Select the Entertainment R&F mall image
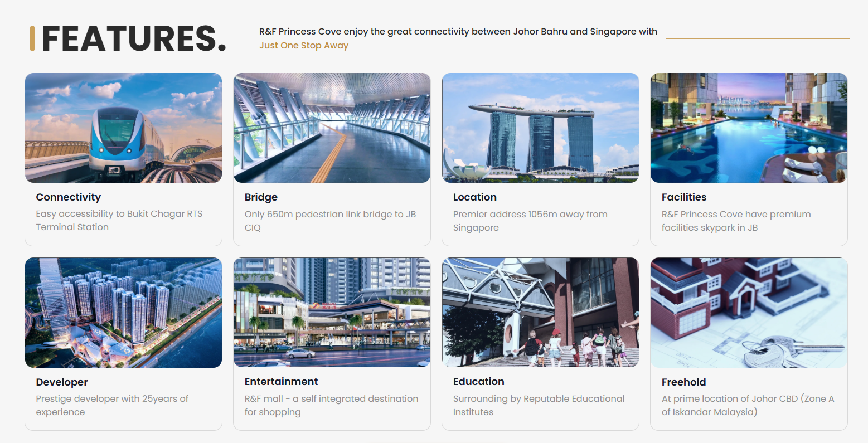Viewport: 868px width, 443px height. click(332, 312)
